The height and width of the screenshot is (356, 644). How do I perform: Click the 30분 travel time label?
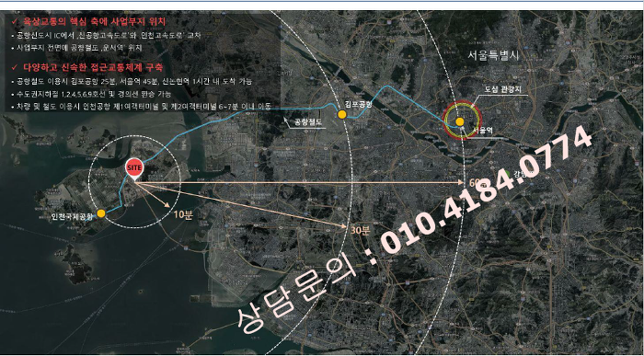(361, 230)
